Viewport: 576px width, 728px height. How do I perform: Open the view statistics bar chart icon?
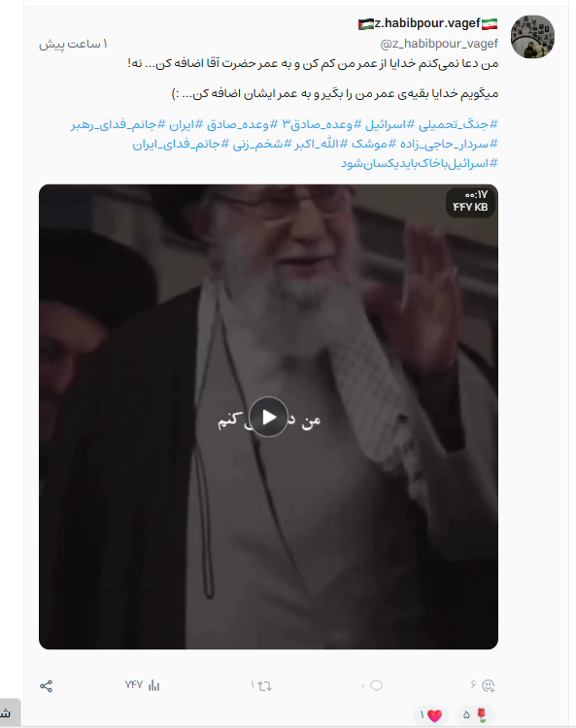[153, 685]
